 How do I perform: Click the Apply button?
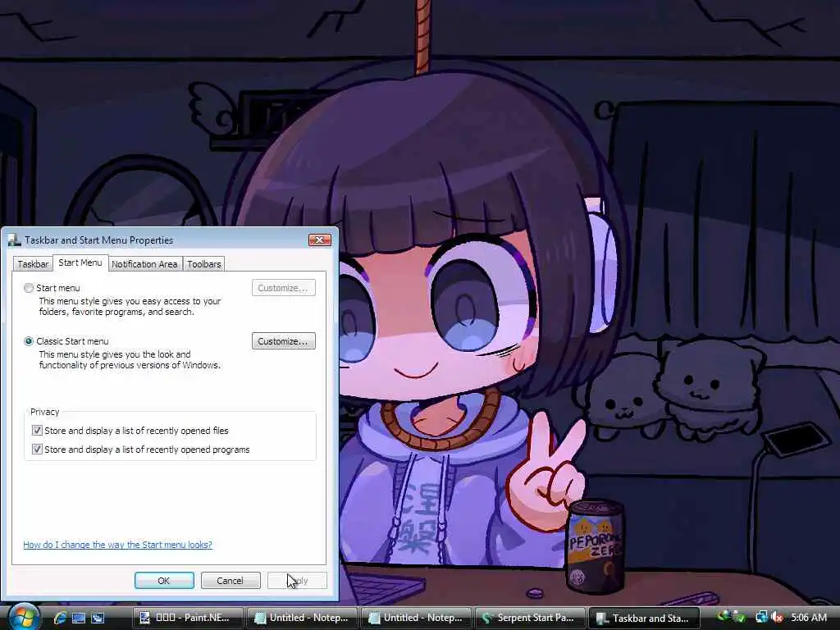pos(297,581)
